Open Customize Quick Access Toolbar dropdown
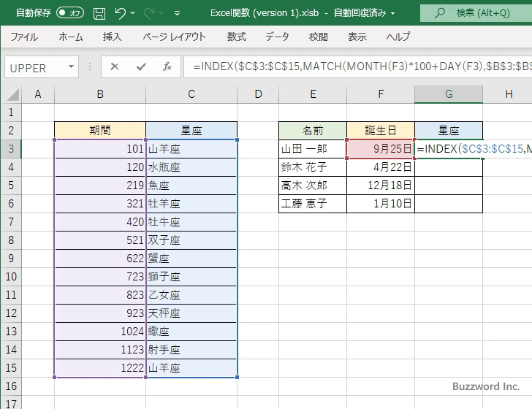 (177, 14)
